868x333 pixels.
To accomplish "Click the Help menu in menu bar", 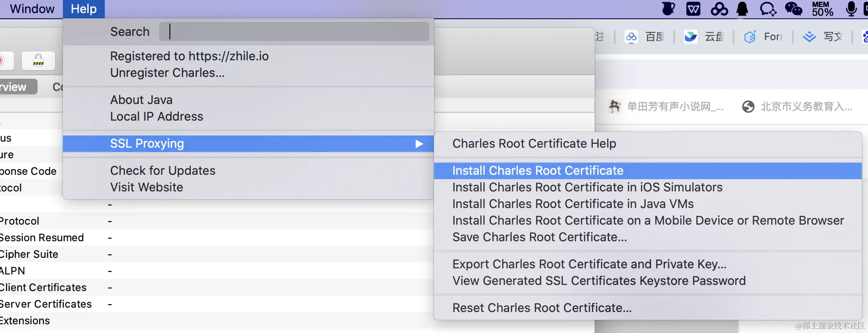I will pos(84,9).
